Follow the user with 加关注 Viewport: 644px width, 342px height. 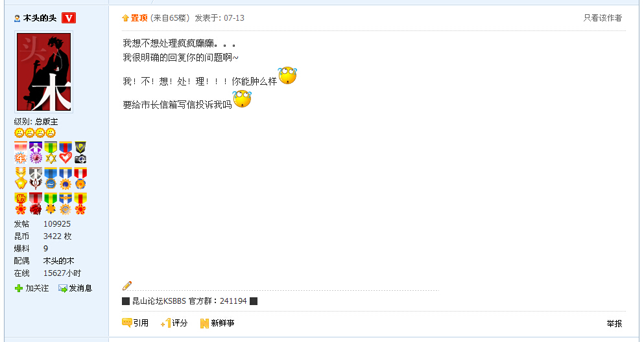32,288
